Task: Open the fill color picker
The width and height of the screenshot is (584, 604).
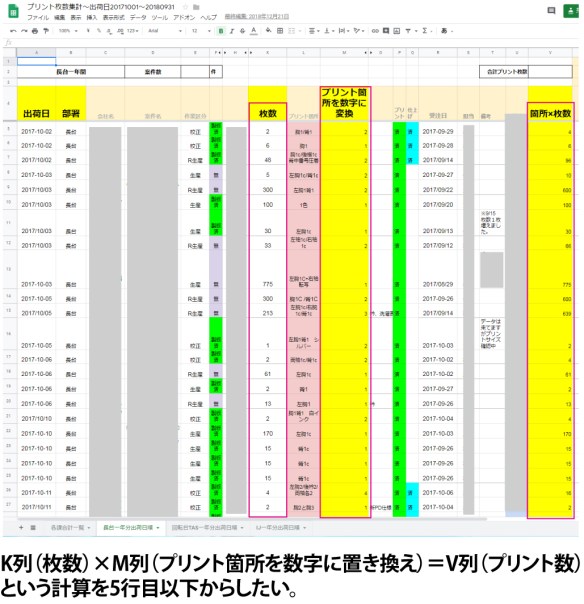Action: tap(269, 31)
